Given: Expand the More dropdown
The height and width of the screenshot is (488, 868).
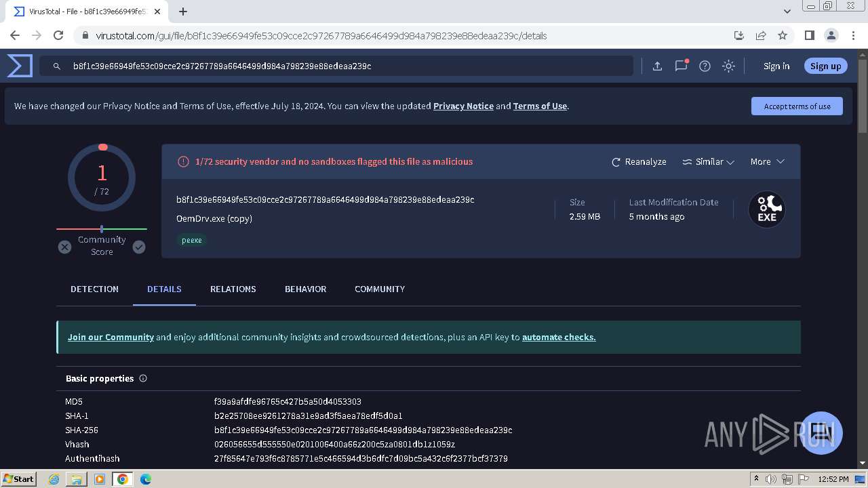Looking at the screenshot, I should click(768, 161).
